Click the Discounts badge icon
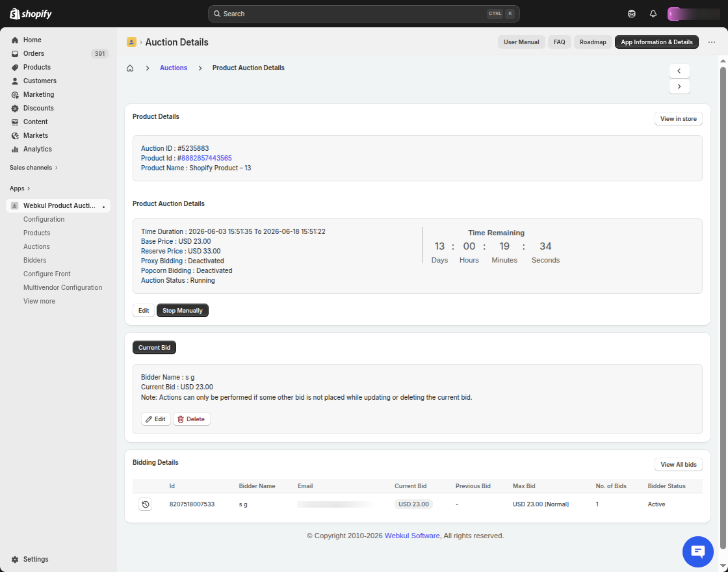728x572 pixels. pos(15,108)
